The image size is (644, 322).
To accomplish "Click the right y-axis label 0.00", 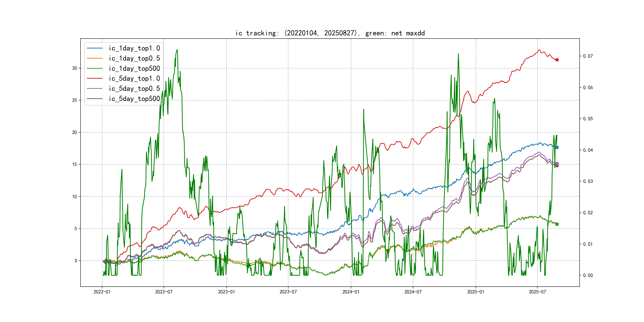I will point(588,275).
